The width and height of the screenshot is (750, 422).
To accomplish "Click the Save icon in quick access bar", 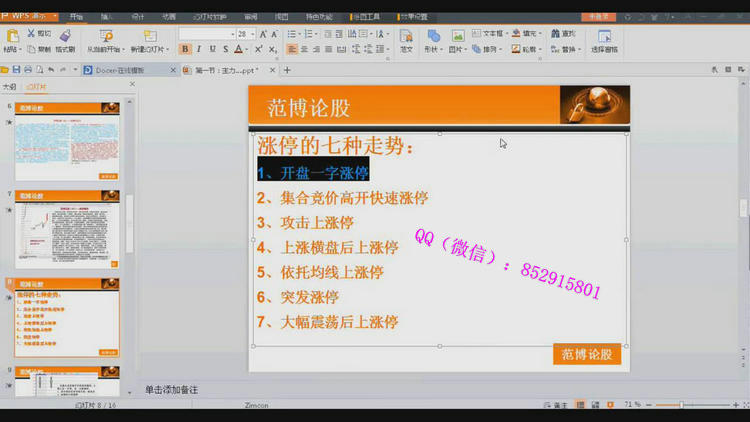I will pos(16,70).
